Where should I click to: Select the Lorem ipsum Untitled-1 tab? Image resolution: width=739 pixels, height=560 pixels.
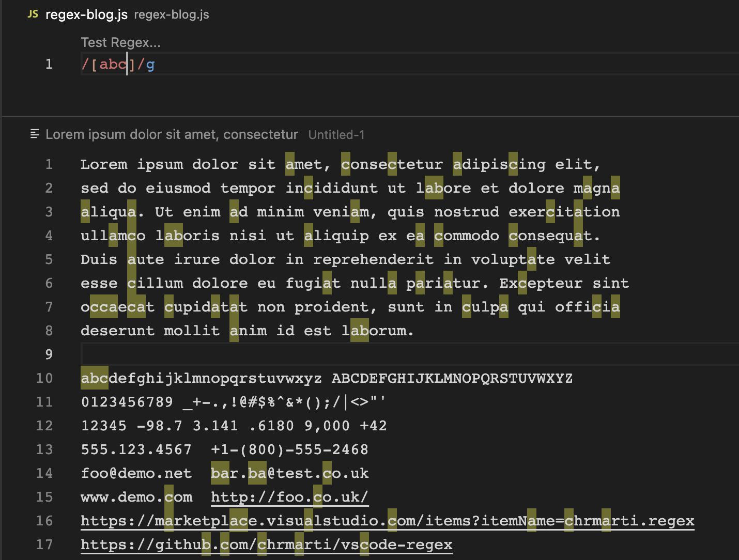[x=172, y=134]
